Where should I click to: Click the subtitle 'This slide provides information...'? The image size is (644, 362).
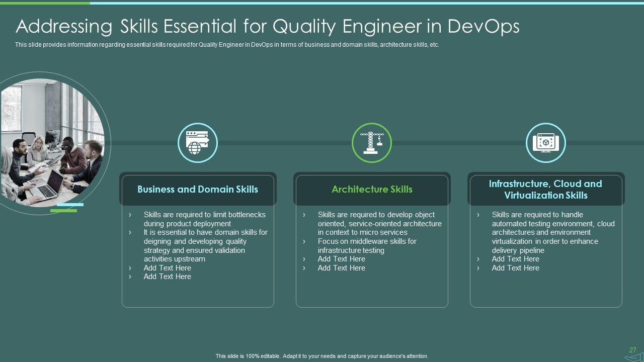coord(227,45)
